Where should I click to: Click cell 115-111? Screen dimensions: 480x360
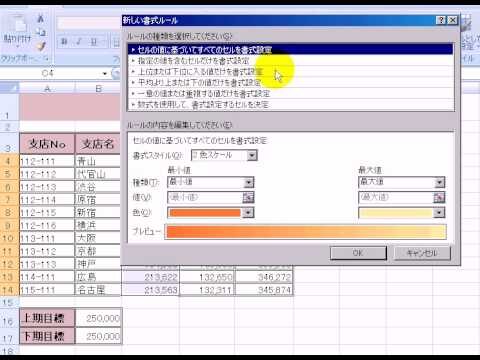(x=47, y=290)
